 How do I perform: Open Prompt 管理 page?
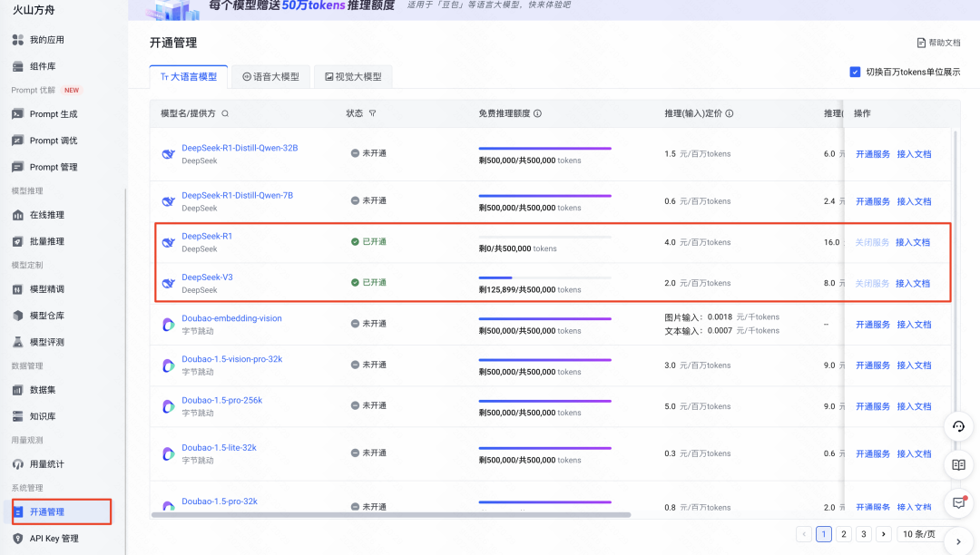44,167
